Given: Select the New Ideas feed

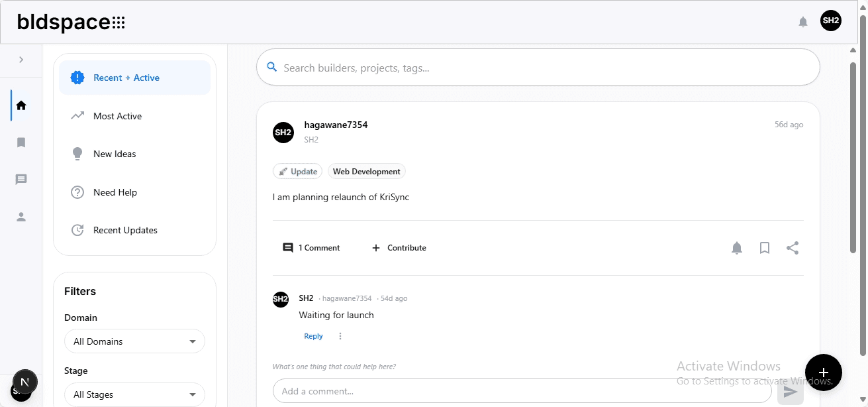Looking at the screenshot, I should [115, 154].
